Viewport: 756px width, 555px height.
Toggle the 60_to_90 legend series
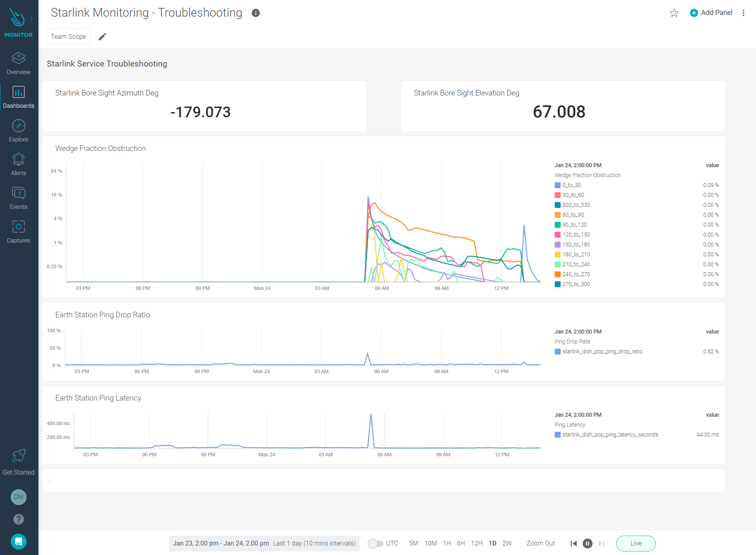(x=569, y=215)
